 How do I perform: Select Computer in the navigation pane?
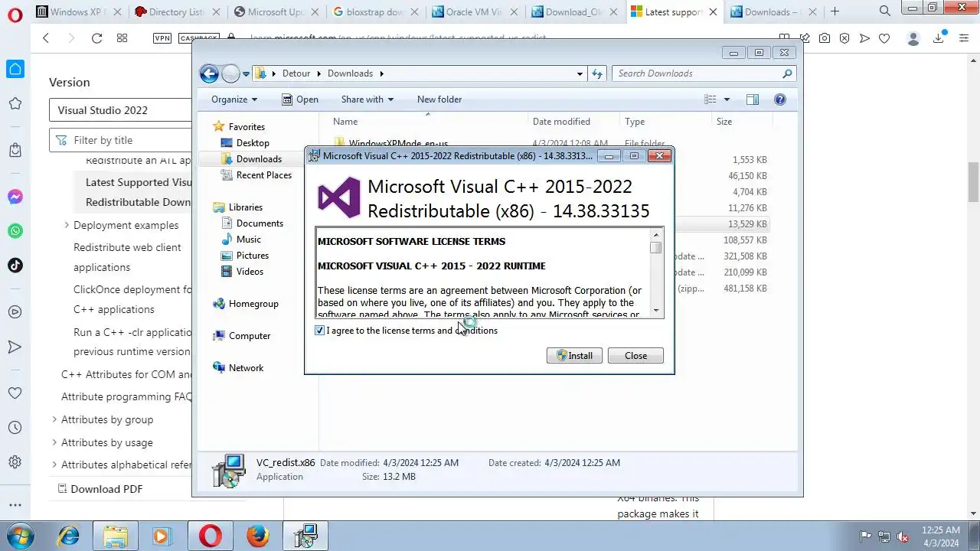coord(250,336)
